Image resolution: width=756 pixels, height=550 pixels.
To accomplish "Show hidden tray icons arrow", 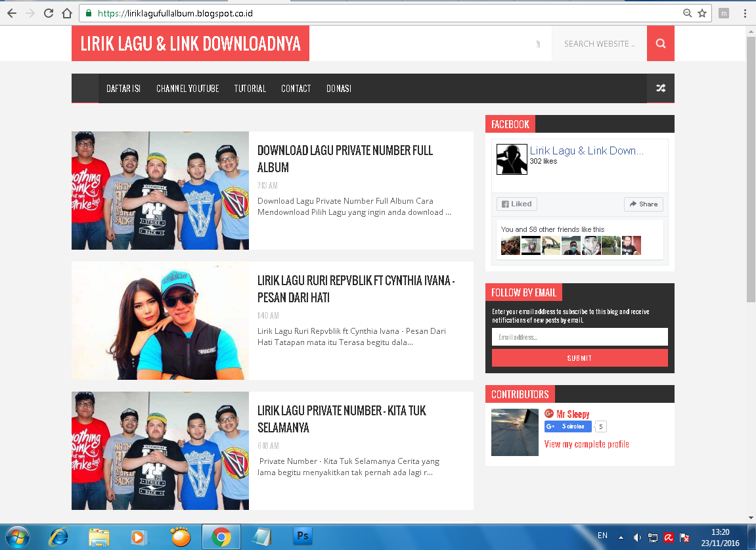I will pos(621,537).
